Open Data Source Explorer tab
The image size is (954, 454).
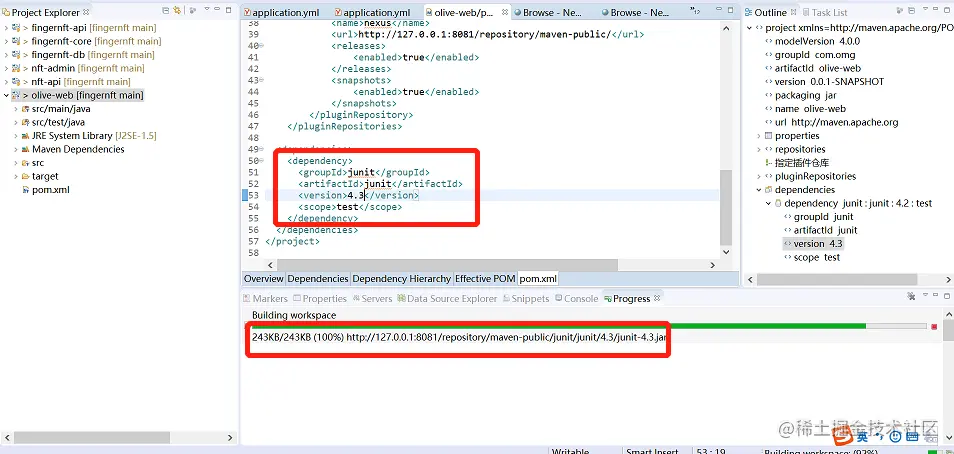447,298
